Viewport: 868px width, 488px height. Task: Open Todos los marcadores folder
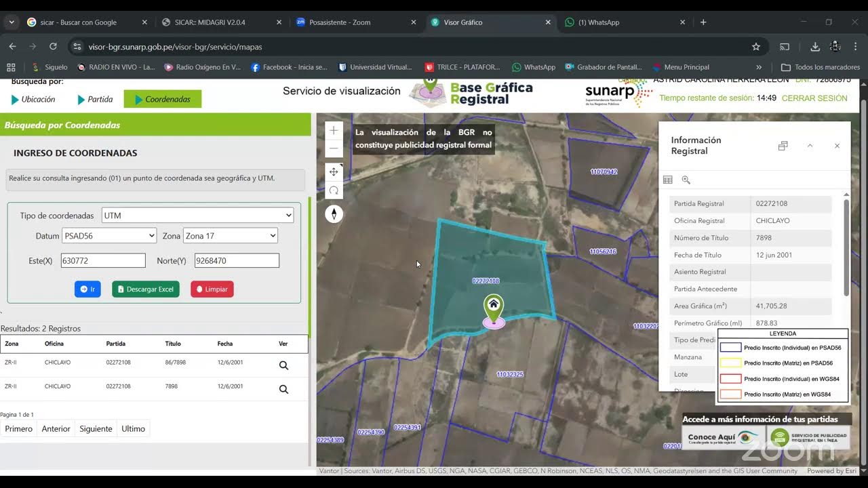tap(821, 67)
